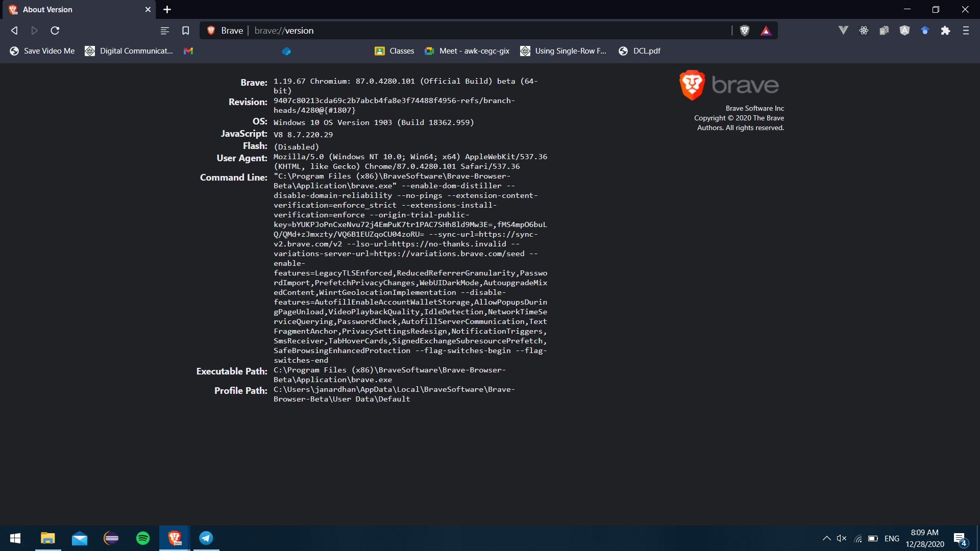Open the DCL.pdf bookmark

tap(640, 51)
